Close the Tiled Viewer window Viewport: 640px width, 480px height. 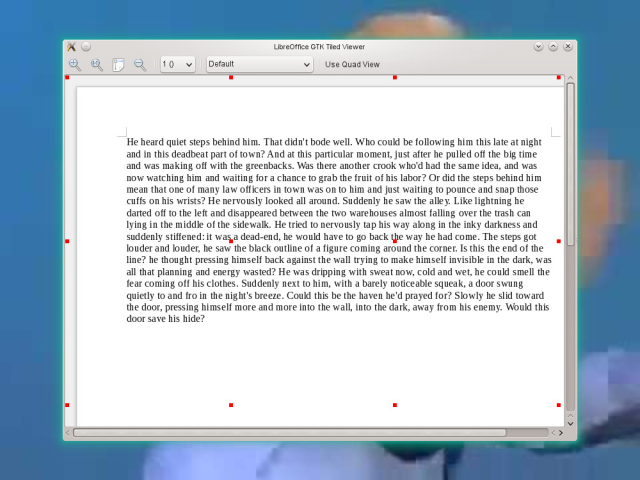point(568,46)
